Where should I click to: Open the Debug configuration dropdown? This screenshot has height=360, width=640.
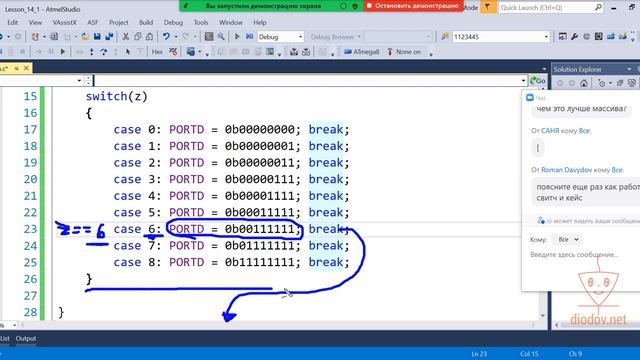[x=300, y=37]
